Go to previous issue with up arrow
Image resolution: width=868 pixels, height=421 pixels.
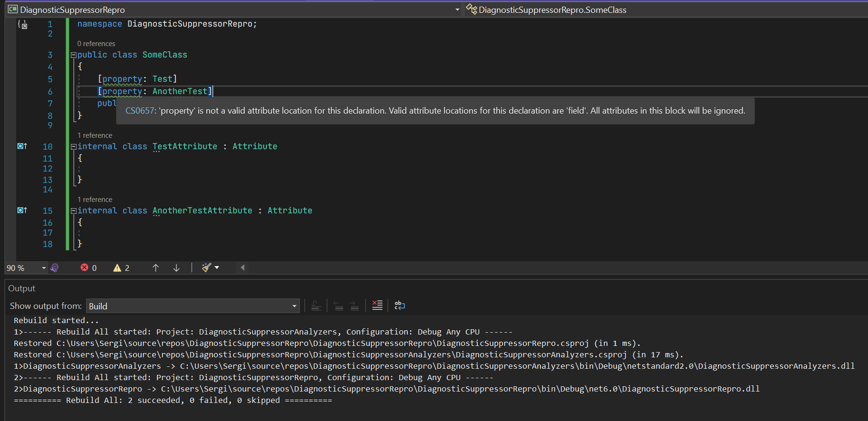(155, 268)
